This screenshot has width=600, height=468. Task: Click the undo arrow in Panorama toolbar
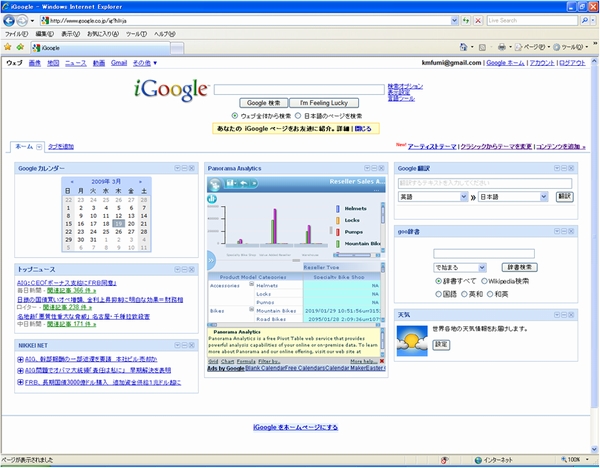point(243,183)
